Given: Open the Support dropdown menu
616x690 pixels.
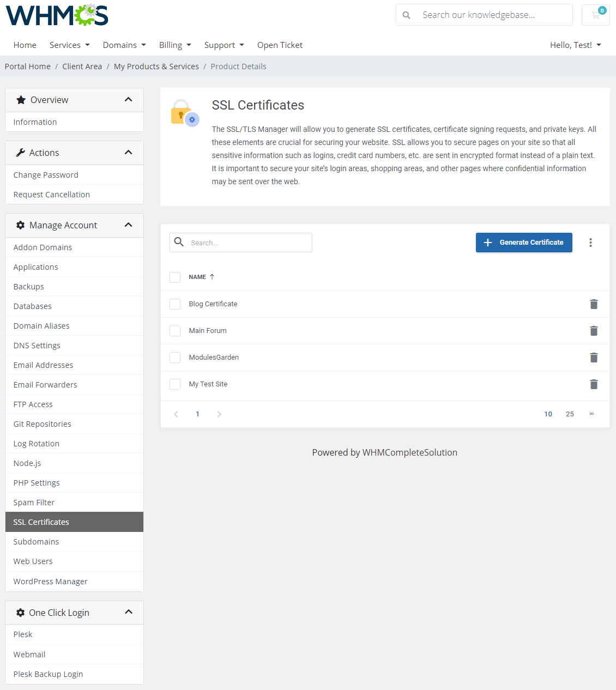Looking at the screenshot, I should point(224,45).
